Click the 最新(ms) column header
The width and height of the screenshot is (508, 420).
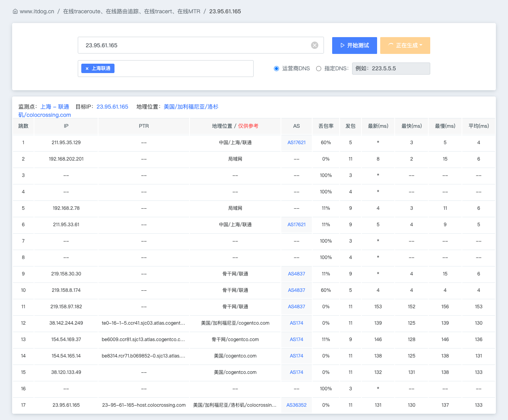point(378,126)
